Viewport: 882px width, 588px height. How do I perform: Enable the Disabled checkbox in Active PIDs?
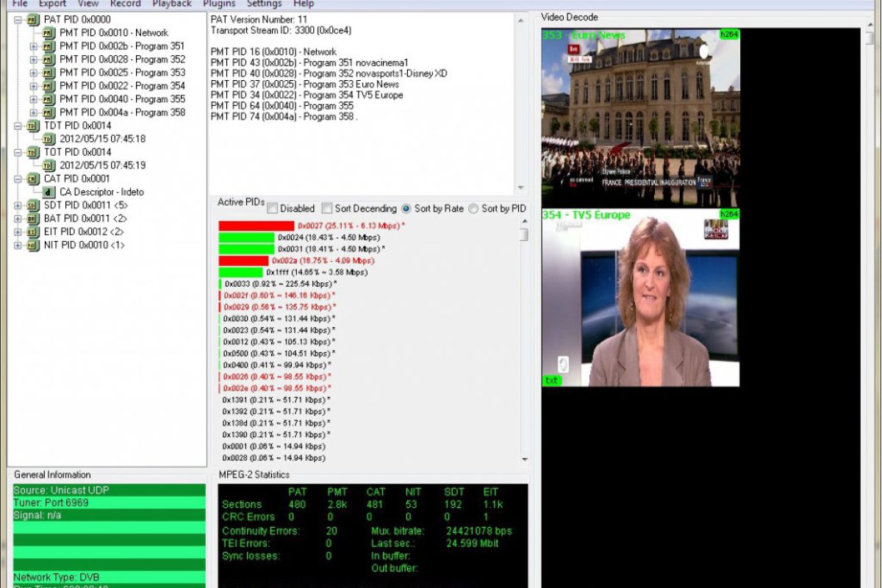273,209
